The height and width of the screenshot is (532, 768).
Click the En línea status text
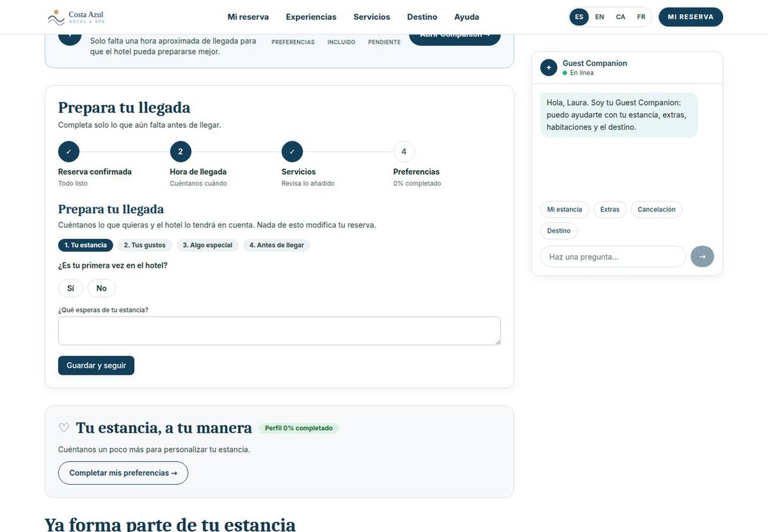click(582, 73)
